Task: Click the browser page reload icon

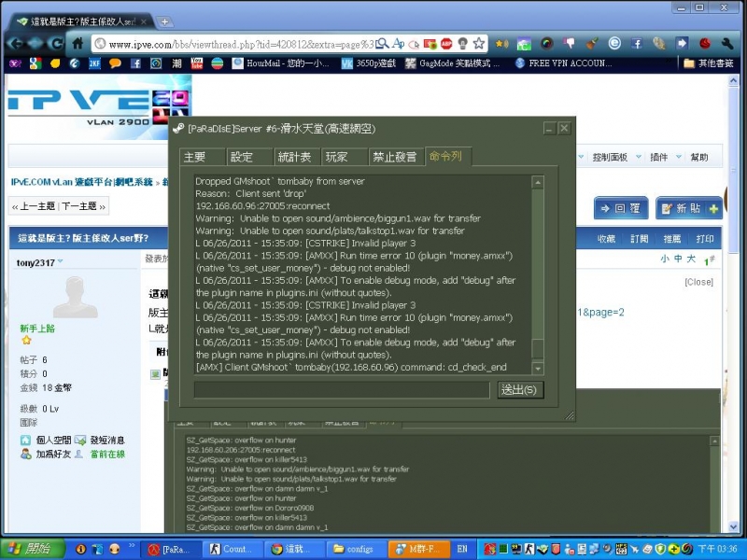Action: pos(56,42)
